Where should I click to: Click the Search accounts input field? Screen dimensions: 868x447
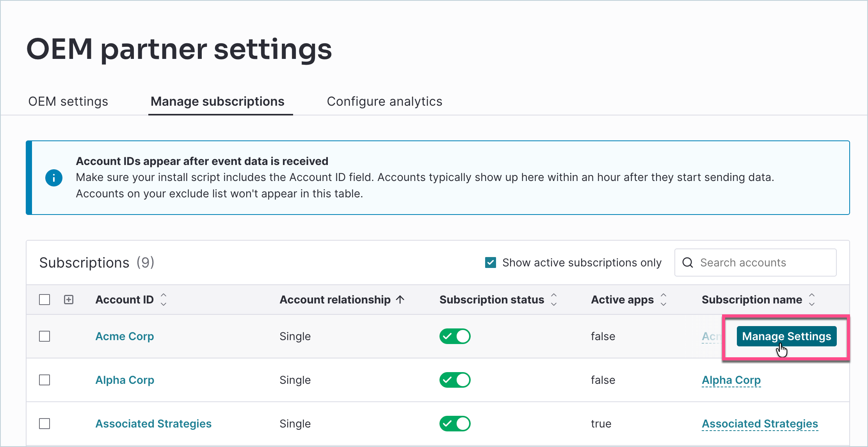(755, 263)
